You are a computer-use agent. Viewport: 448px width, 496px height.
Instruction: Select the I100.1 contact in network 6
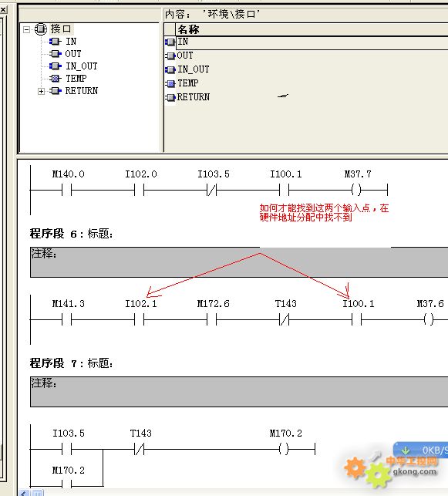pyautogui.click(x=357, y=320)
